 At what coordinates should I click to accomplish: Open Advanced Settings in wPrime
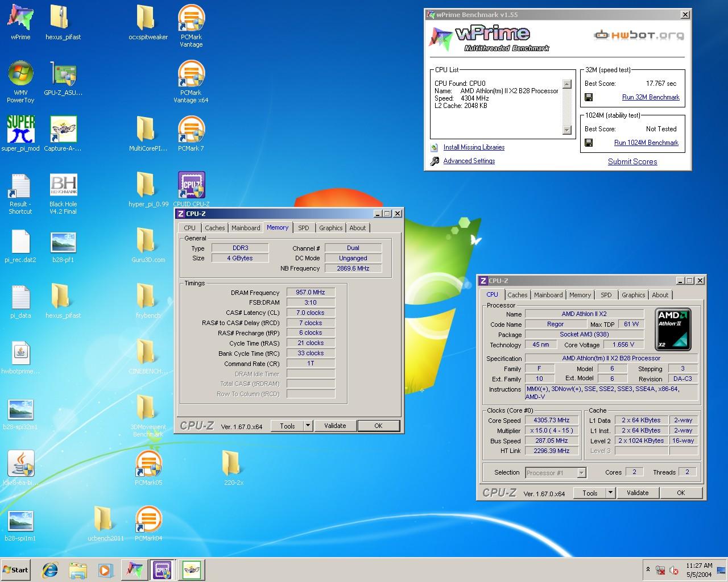tap(469, 161)
